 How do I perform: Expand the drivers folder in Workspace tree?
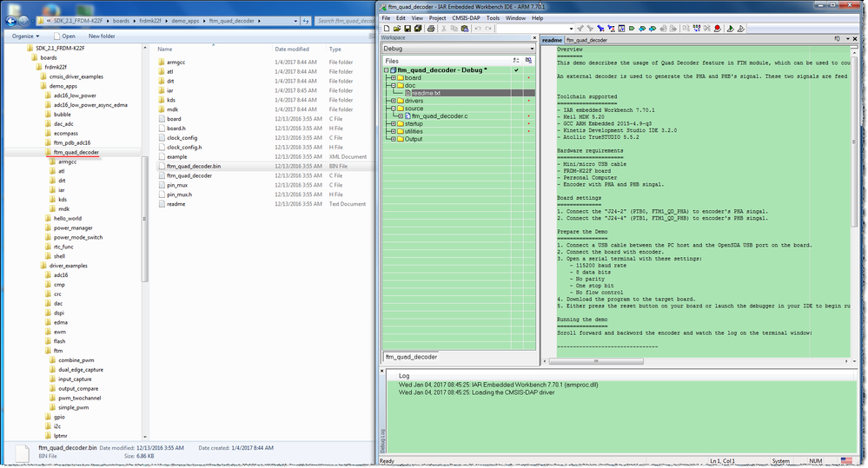click(394, 102)
